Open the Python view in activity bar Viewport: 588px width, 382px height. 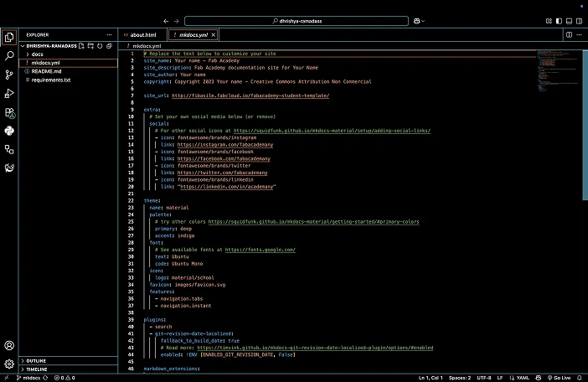click(9, 131)
